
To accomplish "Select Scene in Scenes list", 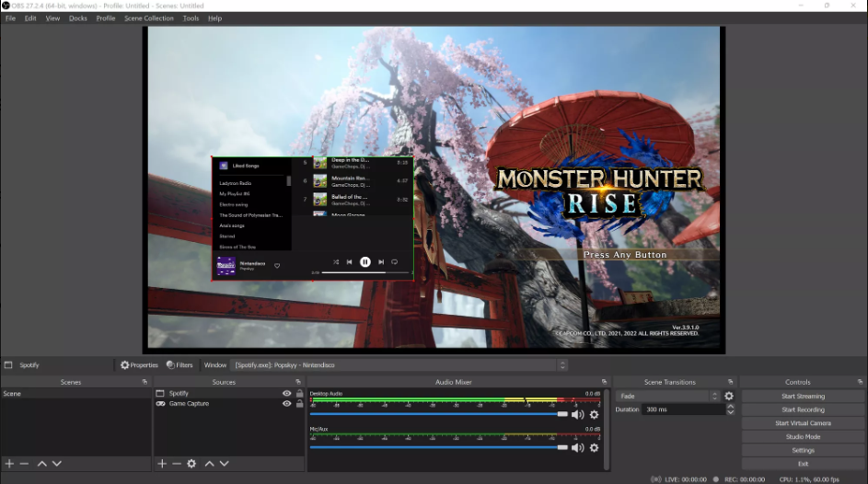I will tap(75, 393).
